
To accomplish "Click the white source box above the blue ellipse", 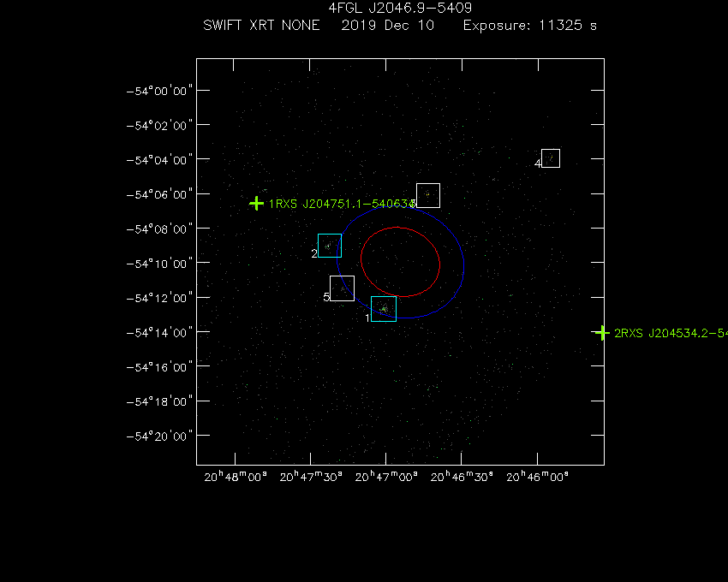I will (428, 195).
